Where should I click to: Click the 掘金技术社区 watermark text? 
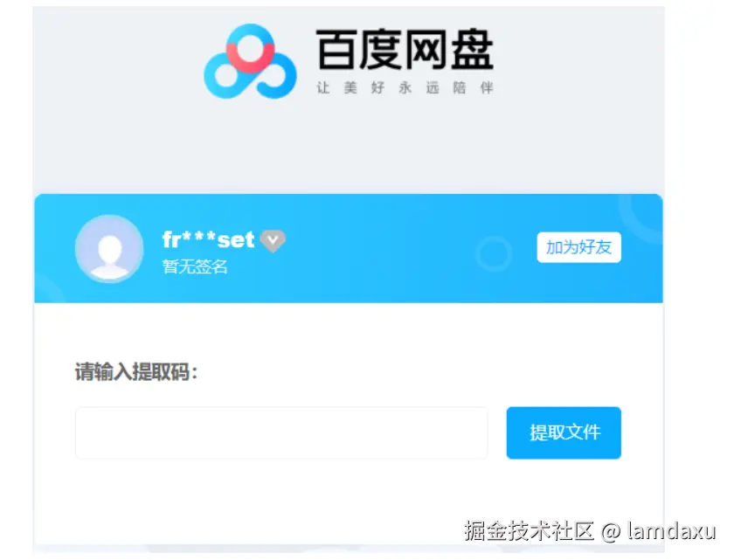pos(530,531)
